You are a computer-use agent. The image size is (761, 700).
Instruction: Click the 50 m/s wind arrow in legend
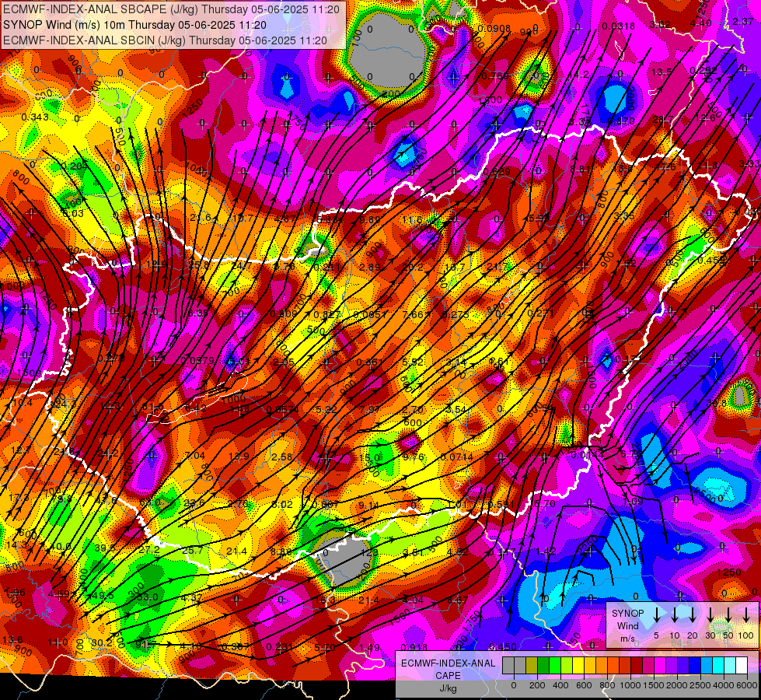click(x=728, y=615)
